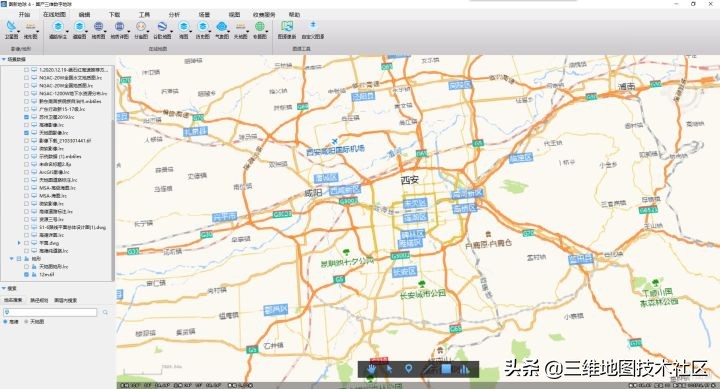
Task: Uncheck the 苏州卫星2019.lrc layer checkbox
Action: click(27, 117)
